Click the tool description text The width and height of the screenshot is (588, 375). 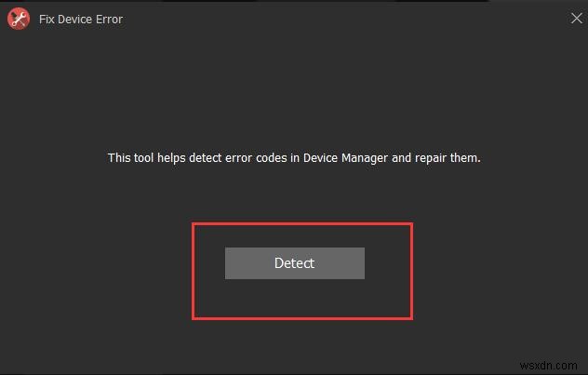[294, 158]
